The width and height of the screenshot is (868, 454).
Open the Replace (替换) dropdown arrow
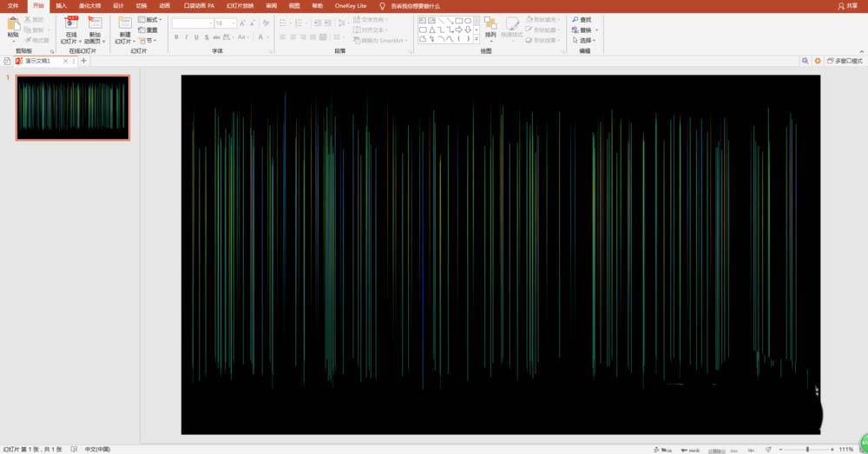pos(597,30)
